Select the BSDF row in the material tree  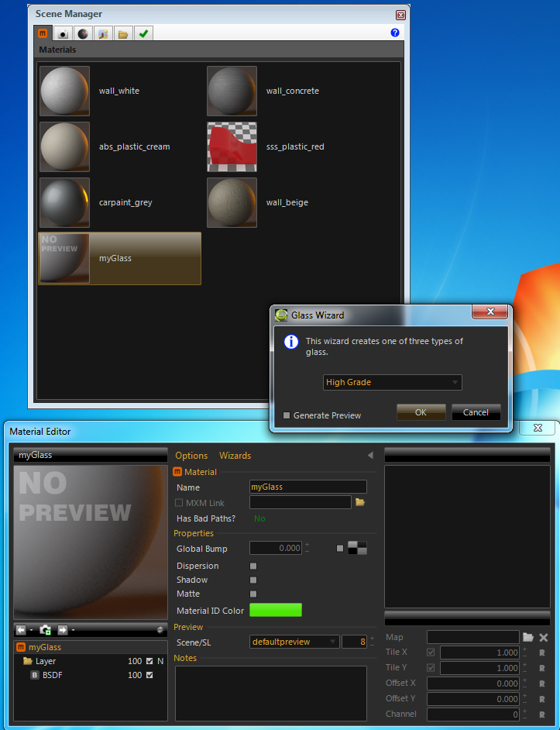(91, 675)
